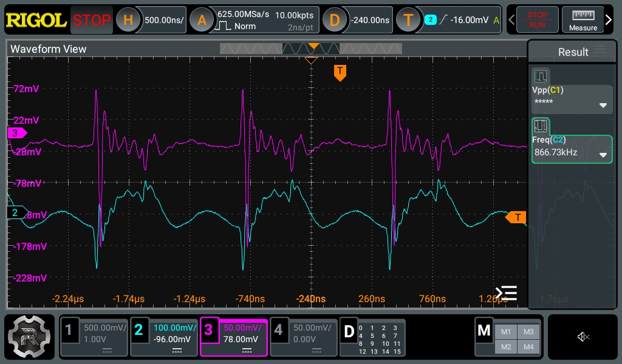Select channel 3 ground level marker
Screen dimensions: 622x364
point(18,133)
